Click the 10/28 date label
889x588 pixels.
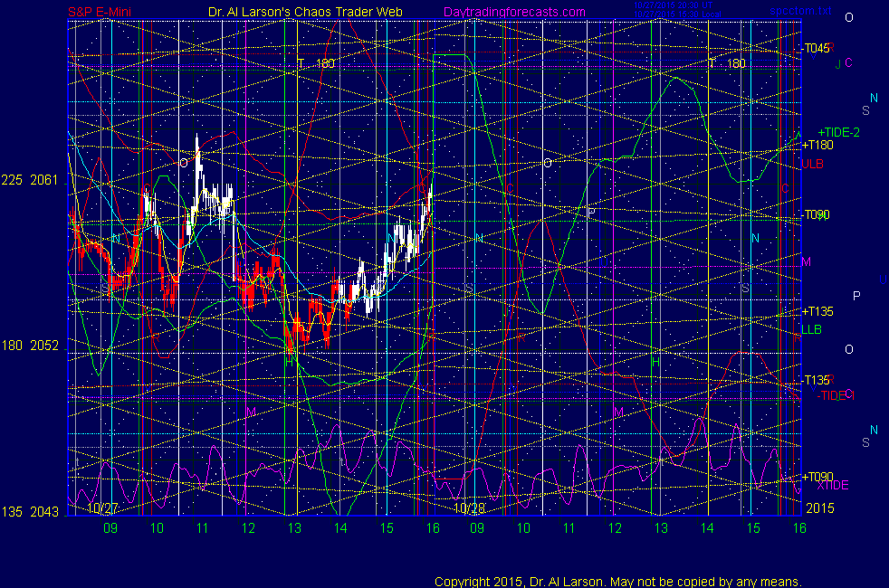pos(470,508)
